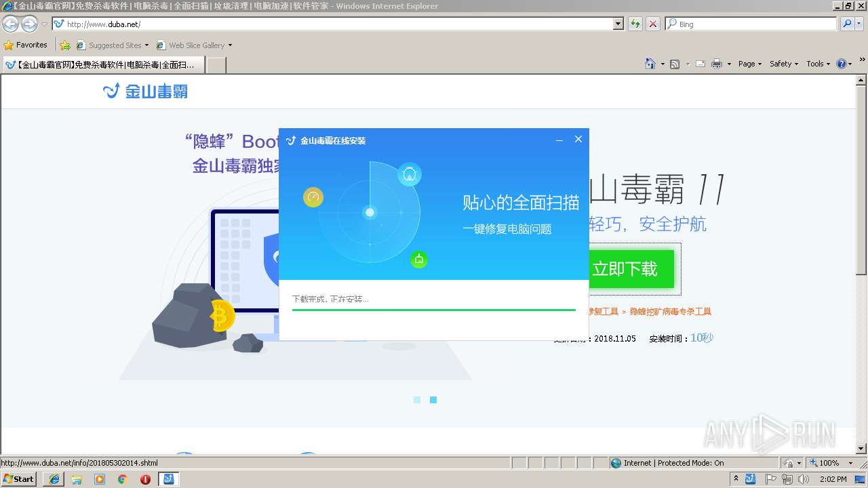Expand the Print options dropdown arrow
Image resolution: width=868 pixels, height=488 pixels.
(729, 64)
